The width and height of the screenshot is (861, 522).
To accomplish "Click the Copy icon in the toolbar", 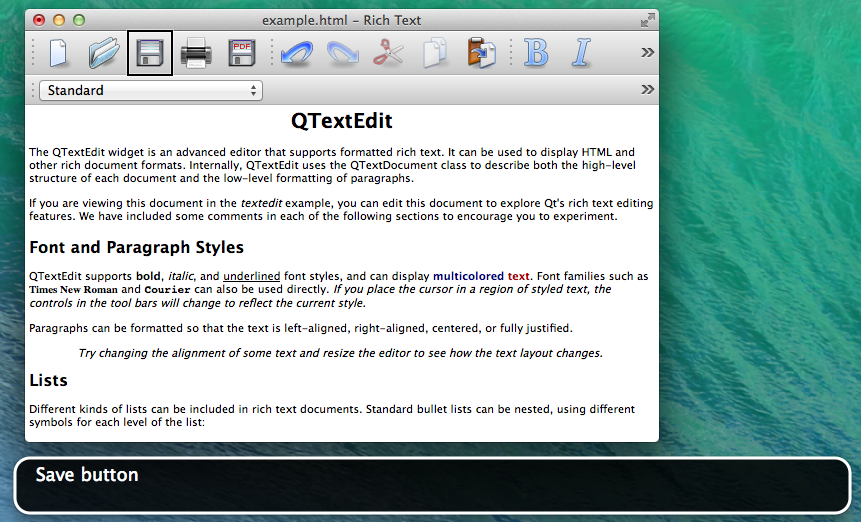I will (x=435, y=53).
